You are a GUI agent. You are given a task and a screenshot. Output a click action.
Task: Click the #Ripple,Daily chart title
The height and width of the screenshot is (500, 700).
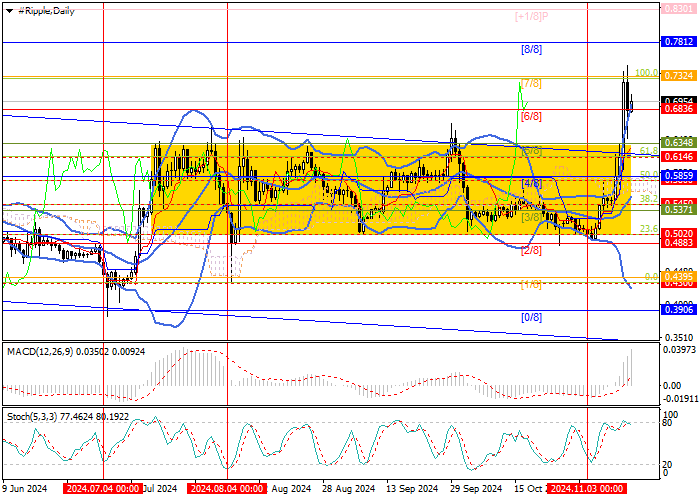click(46, 11)
